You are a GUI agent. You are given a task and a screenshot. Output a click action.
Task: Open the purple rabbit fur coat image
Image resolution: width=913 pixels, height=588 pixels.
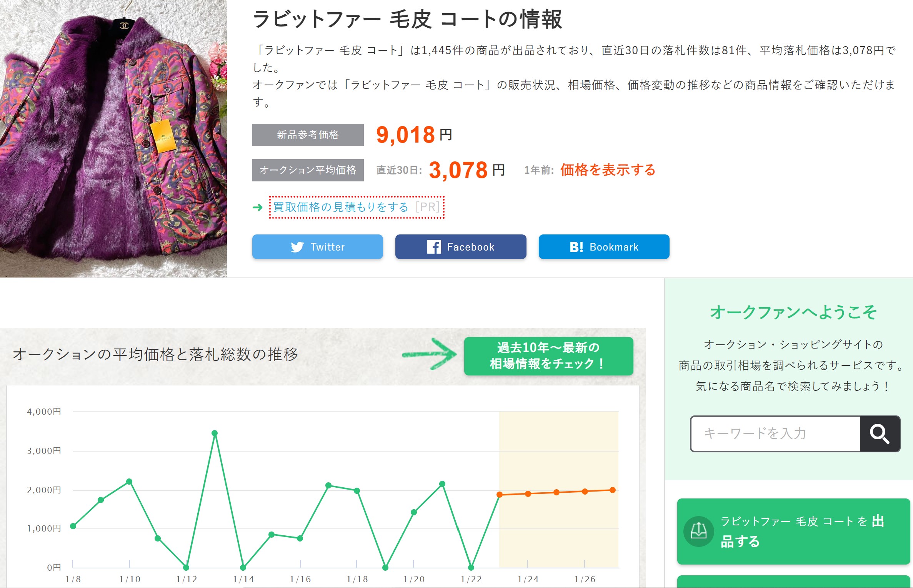coord(113,138)
